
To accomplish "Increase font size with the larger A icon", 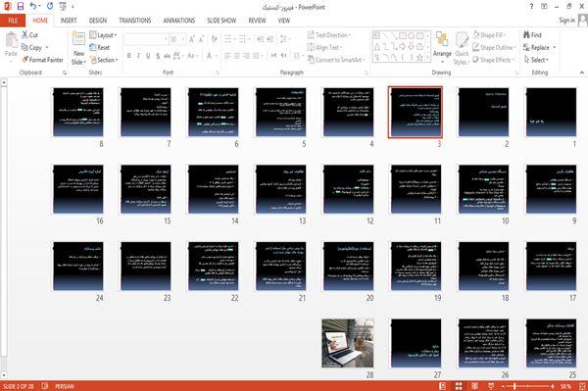I will 192,39.
